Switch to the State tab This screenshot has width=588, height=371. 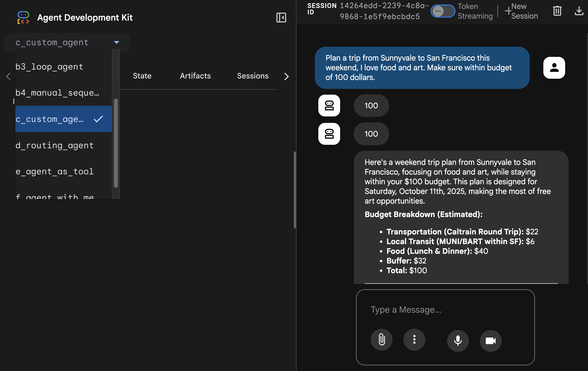point(142,76)
